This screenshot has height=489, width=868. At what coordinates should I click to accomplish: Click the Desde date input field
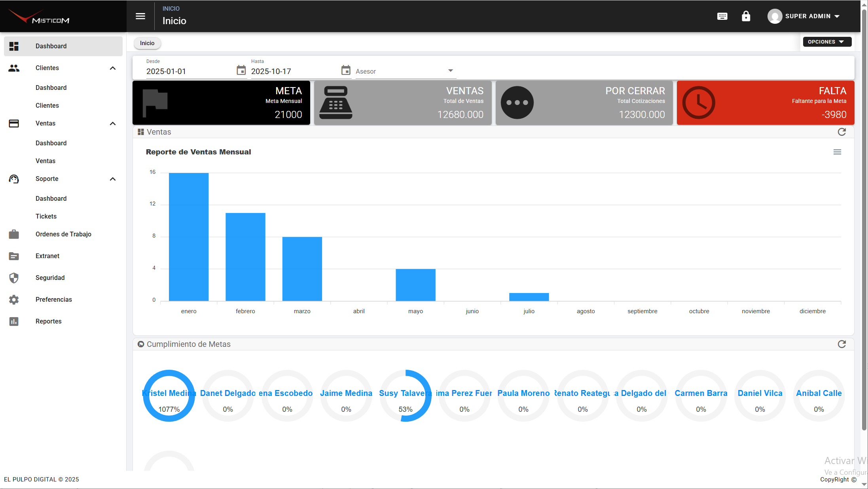[x=189, y=71]
